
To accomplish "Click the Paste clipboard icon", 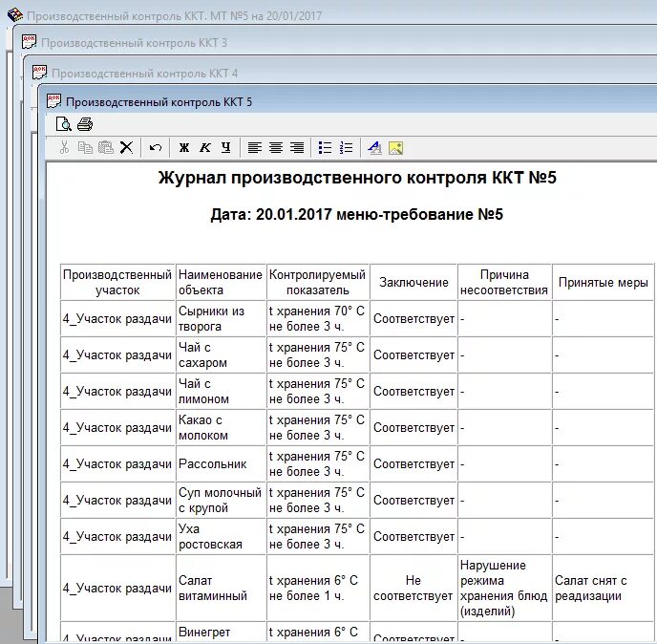I will pos(106,147).
